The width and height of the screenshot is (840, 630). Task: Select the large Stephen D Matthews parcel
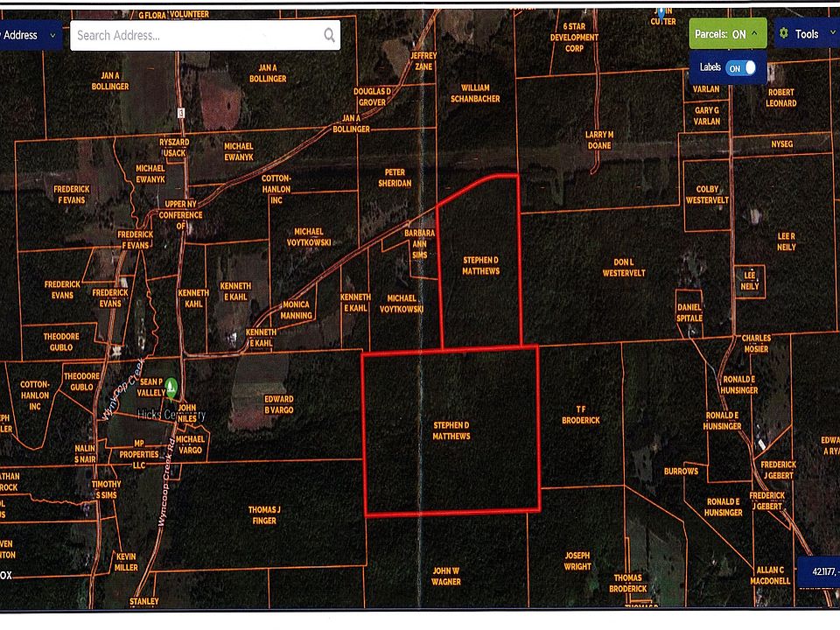(x=451, y=430)
